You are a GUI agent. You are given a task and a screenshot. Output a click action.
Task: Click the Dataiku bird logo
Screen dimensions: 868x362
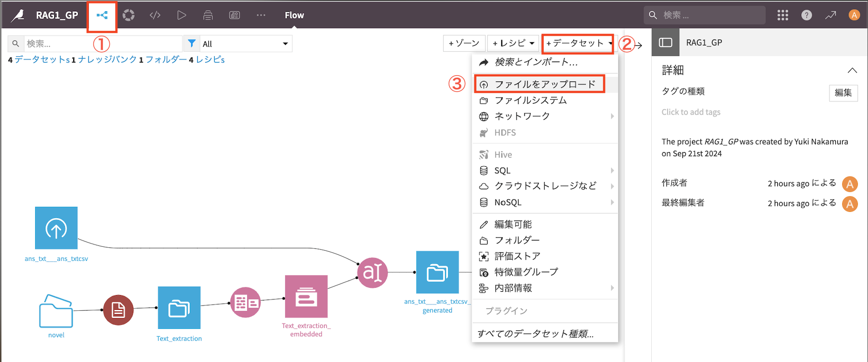(18, 15)
